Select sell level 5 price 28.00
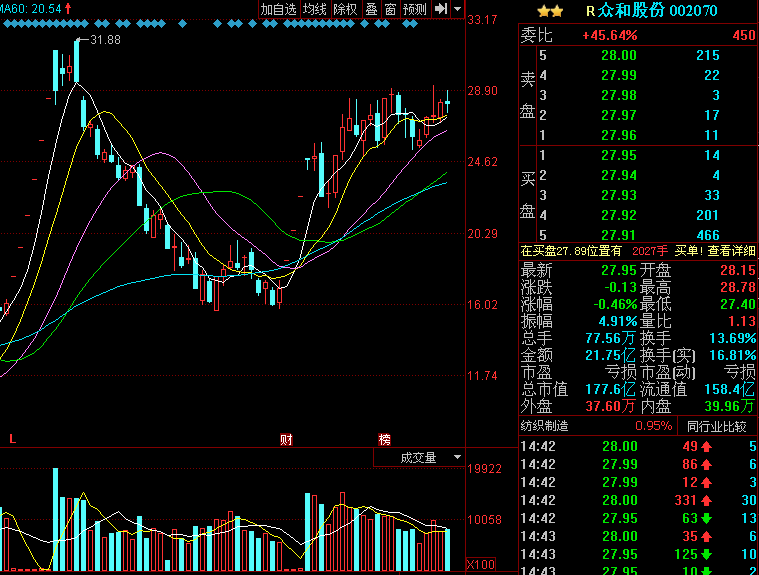The height and width of the screenshot is (575, 759). tap(619, 55)
